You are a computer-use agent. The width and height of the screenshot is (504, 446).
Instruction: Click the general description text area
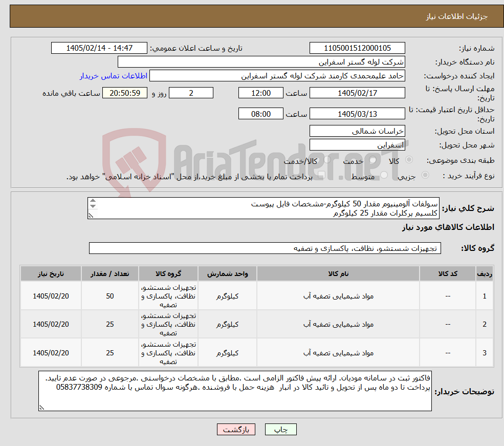(263, 208)
